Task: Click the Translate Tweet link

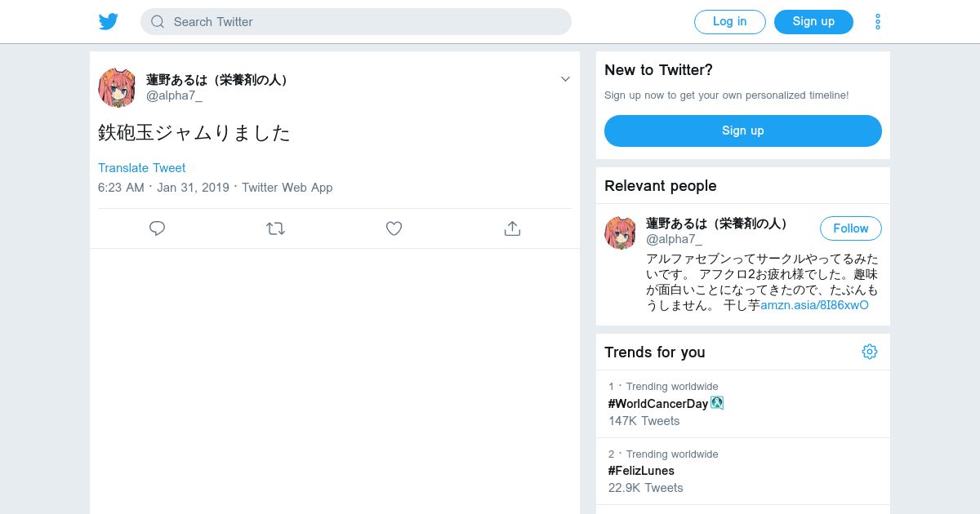Action: (141, 168)
